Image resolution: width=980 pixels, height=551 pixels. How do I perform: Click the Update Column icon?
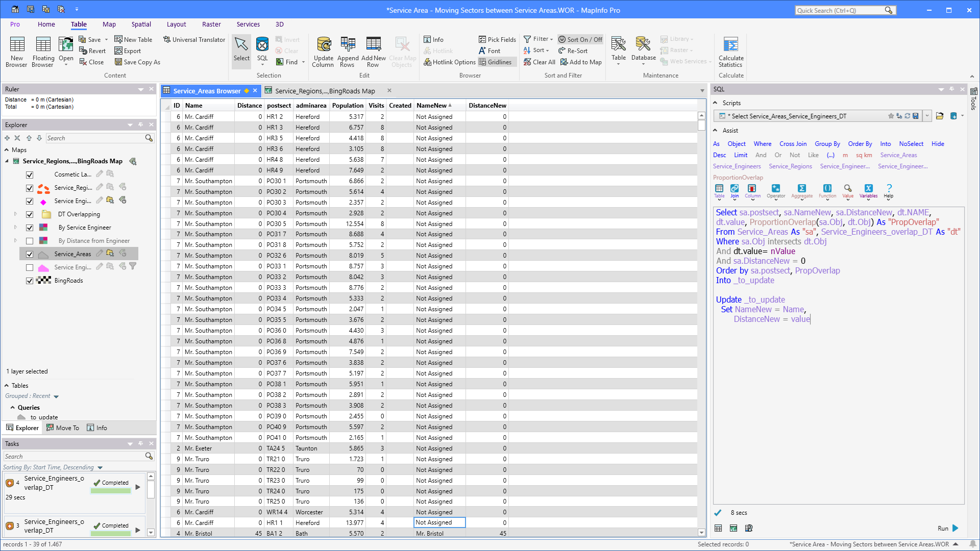(x=323, y=52)
